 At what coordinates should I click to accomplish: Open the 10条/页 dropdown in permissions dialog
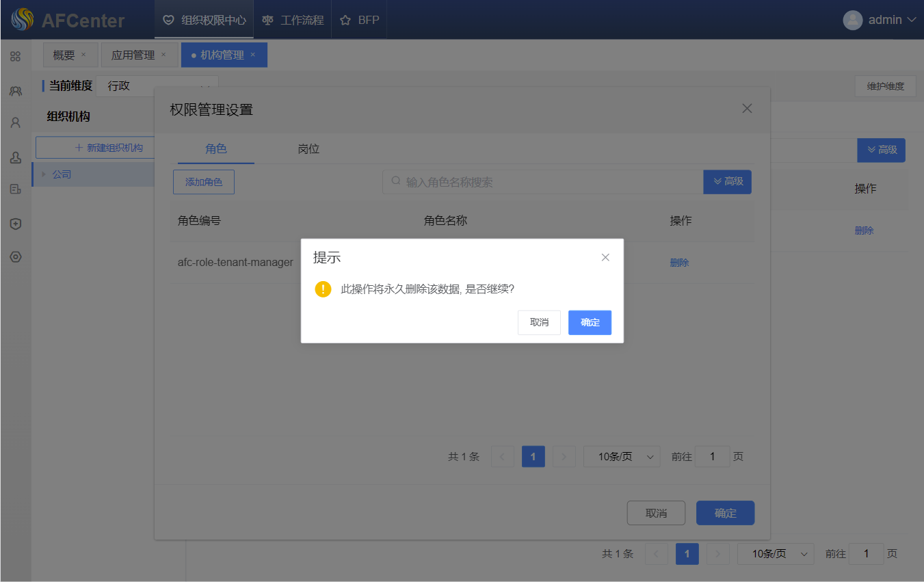point(621,457)
